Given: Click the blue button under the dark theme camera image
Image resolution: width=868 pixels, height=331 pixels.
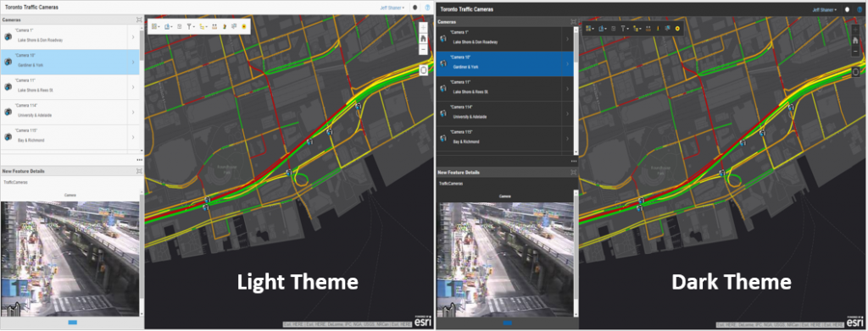Looking at the screenshot, I should [x=508, y=323].
